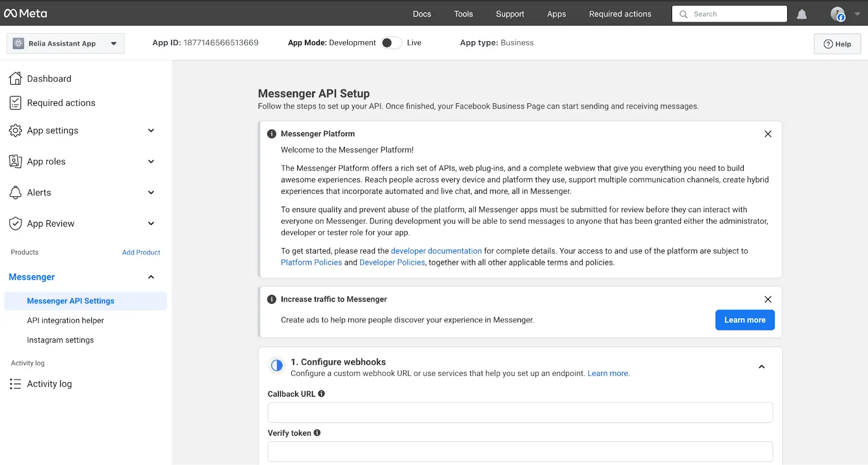
Task: Expand the App settings section chevron
Action: pos(151,131)
